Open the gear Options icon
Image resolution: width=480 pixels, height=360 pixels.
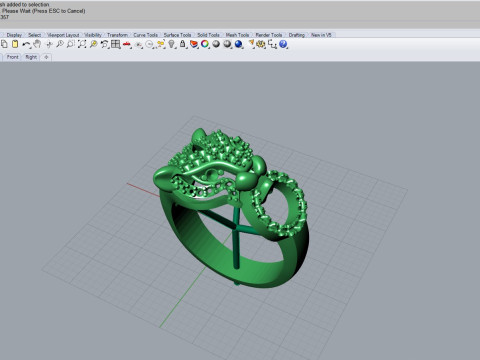pyautogui.click(x=261, y=44)
